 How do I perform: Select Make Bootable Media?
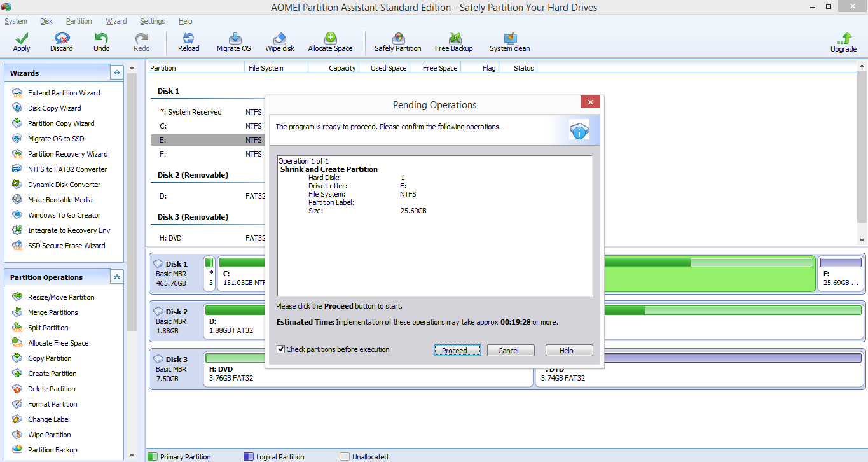point(60,200)
